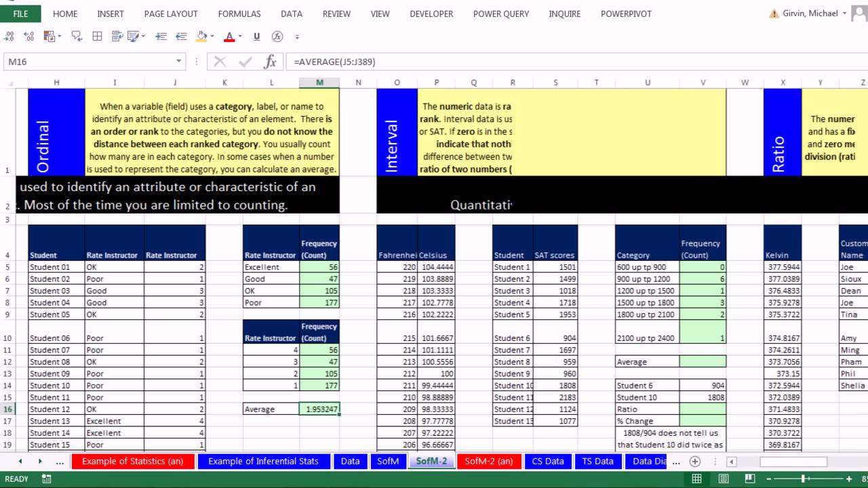Open Cell Styles dropdown arrow
868x488 pixels.
(x=144, y=37)
